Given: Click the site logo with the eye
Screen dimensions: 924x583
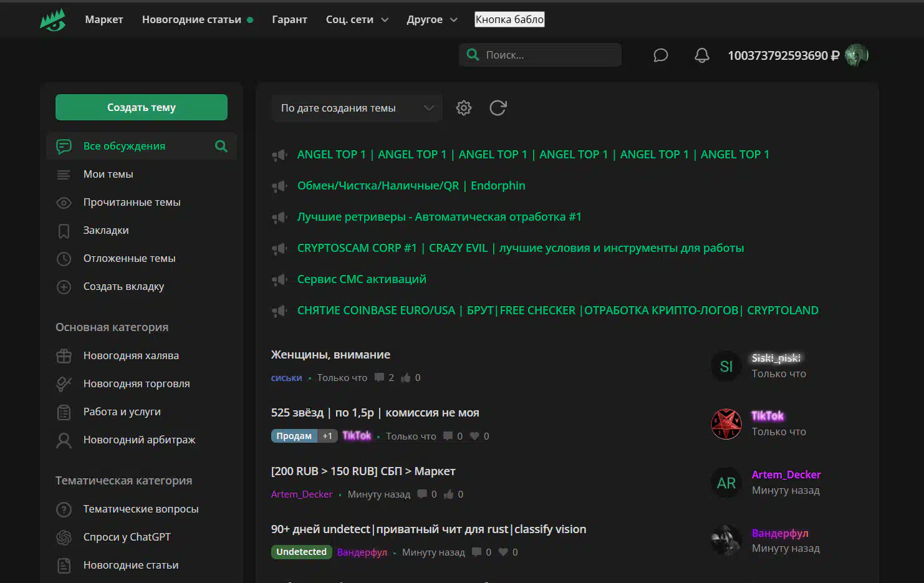Looking at the screenshot, I should [53, 20].
